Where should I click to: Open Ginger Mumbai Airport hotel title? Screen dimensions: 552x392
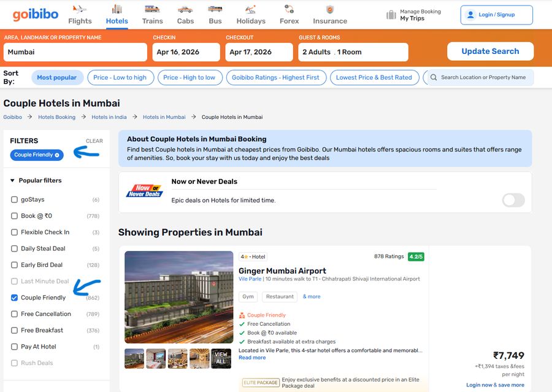pyautogui.click(x=282, y=271)
